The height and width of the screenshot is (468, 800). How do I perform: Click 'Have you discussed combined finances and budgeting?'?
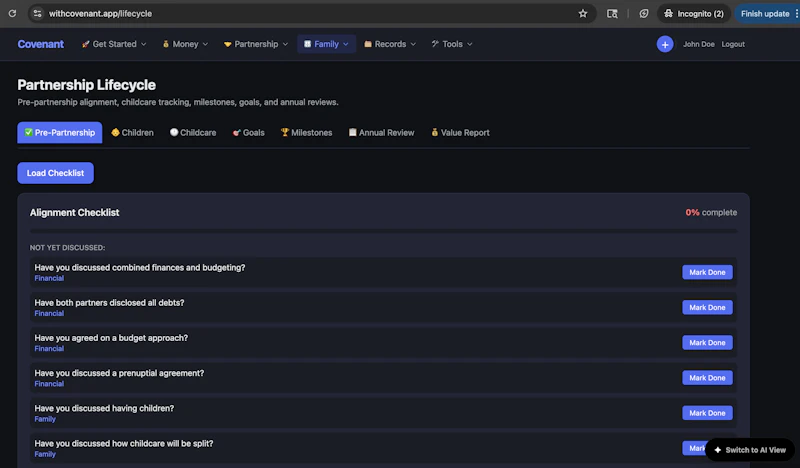(x=140, y=267)
